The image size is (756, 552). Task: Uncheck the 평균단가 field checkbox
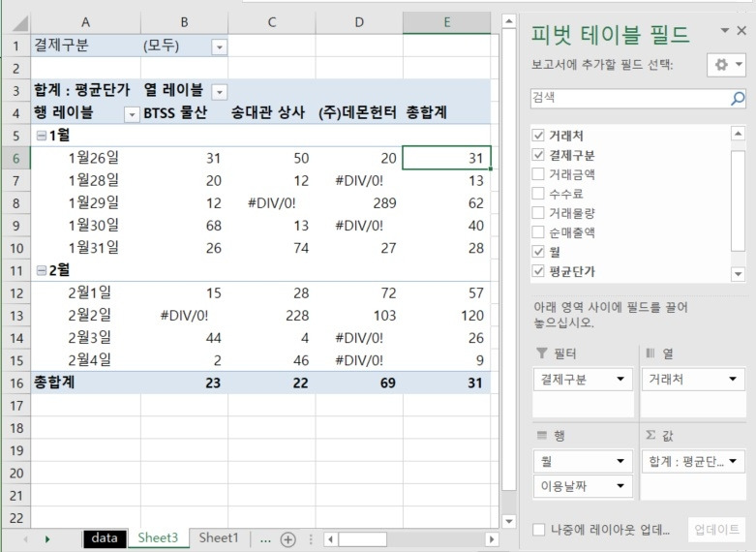click(x=538, y=271)
